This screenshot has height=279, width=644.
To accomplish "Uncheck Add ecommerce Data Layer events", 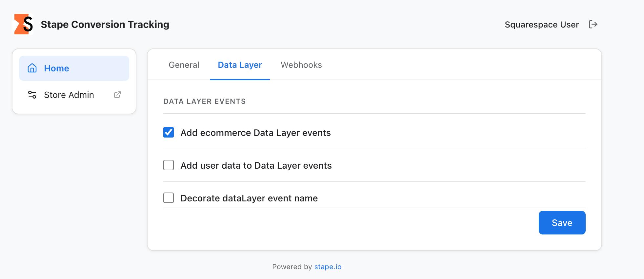I will (x=169, y=132).
